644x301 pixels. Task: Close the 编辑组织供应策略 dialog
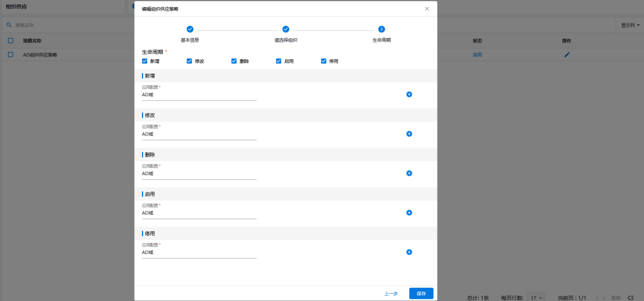427,8
